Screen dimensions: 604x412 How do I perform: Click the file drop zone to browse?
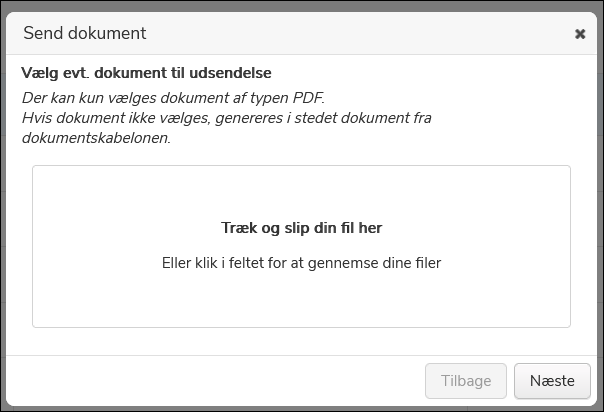point(301,300)
